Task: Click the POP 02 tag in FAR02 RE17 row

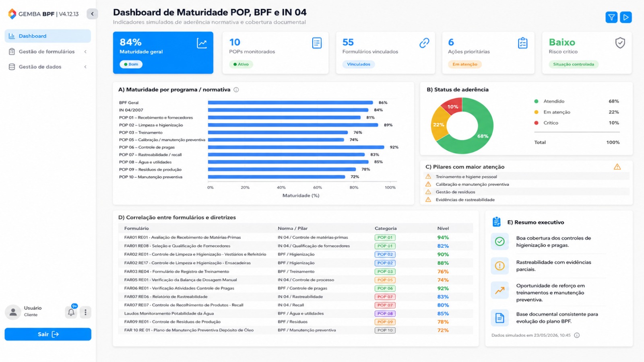Action: coord(385,263)
